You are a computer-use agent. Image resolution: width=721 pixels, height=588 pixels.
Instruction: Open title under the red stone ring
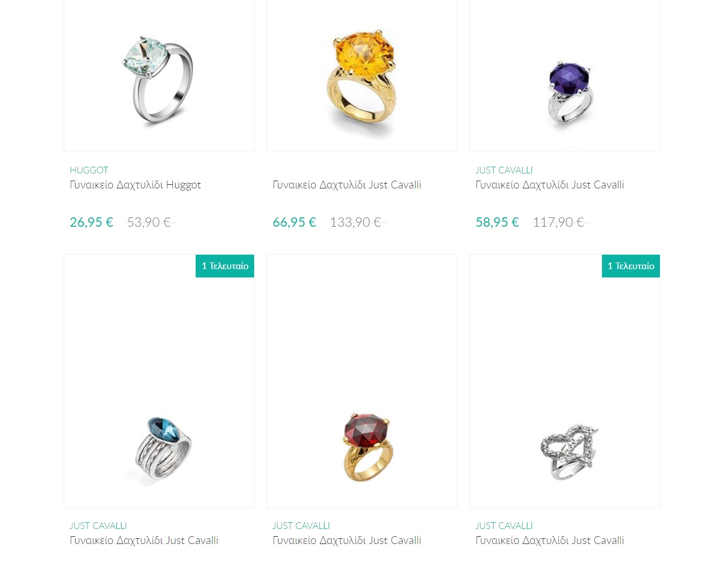click(x=347, y=541)
